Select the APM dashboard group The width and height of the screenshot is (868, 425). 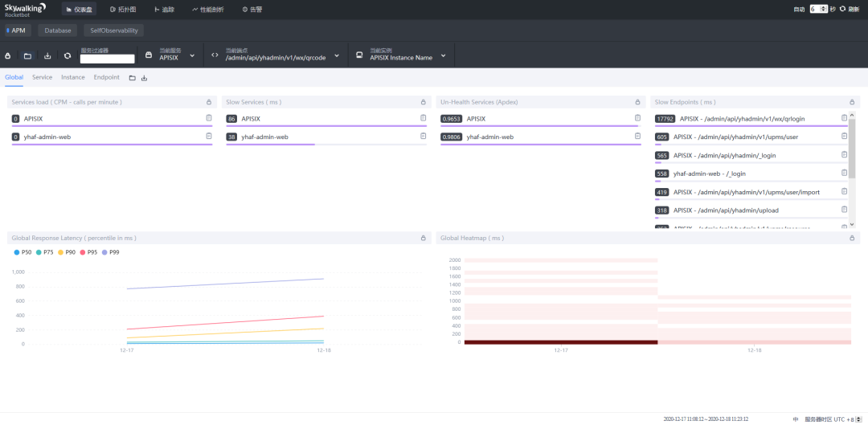18,31
